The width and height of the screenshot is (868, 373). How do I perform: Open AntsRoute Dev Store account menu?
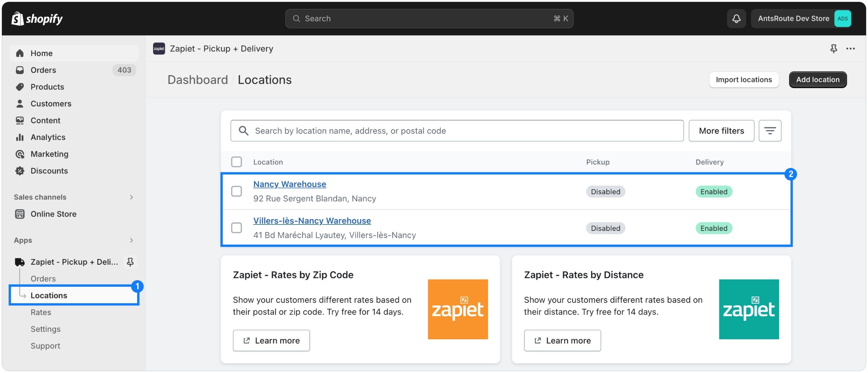tap(802, 18)
